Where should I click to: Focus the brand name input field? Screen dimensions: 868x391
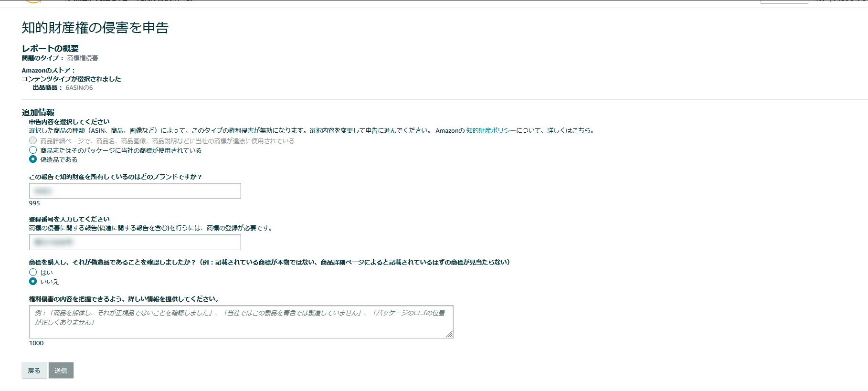(135, 191)
